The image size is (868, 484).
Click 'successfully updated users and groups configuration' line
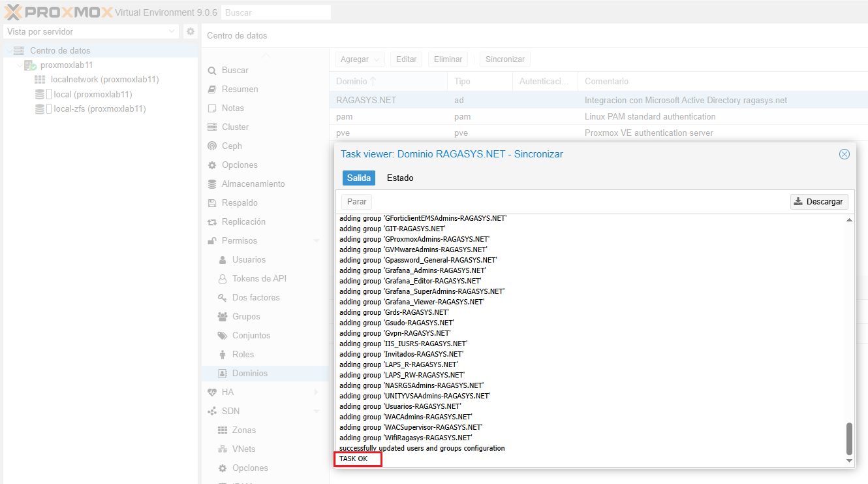[422, 448]
